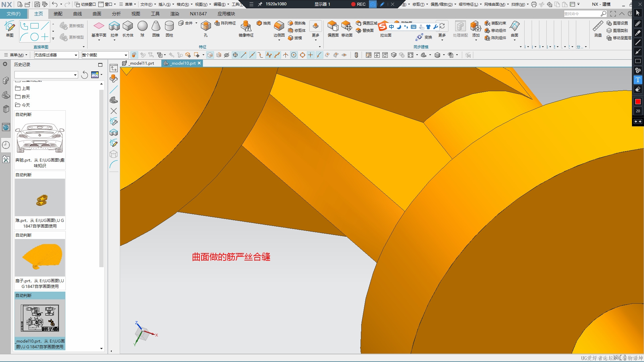644x362 pixels.
Task: Toggle the first selection toolbar cube button
Action: coord(134,55)
